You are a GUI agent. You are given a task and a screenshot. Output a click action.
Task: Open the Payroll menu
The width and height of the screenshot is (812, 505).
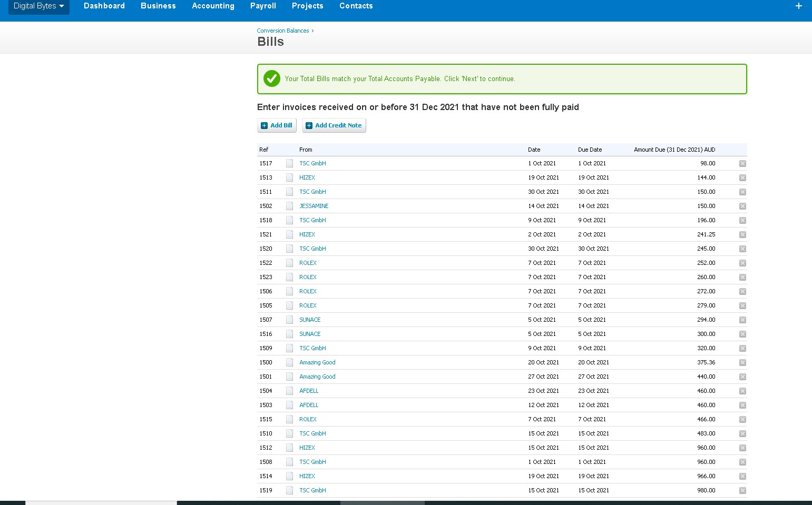point(263,6)
